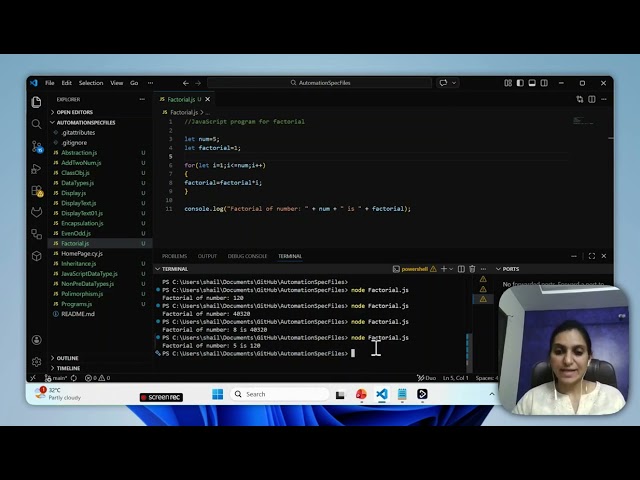Click the Visual Studio Code taskbar icon
Viewport: 640px width, 480px height.
(382, 394)
